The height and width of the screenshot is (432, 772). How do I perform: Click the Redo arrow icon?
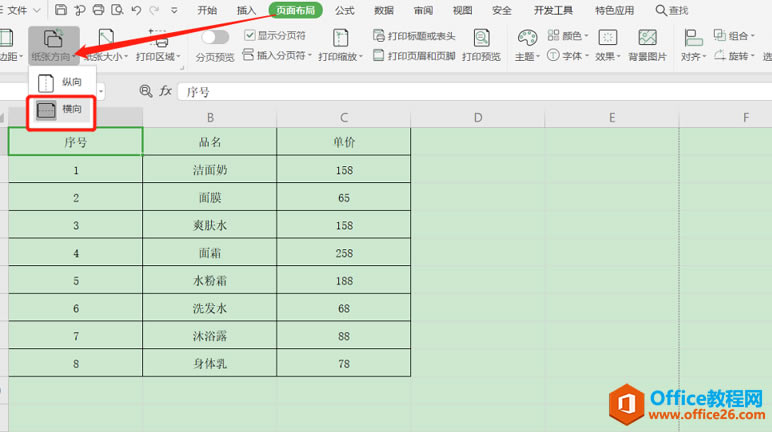pos(154,10)
